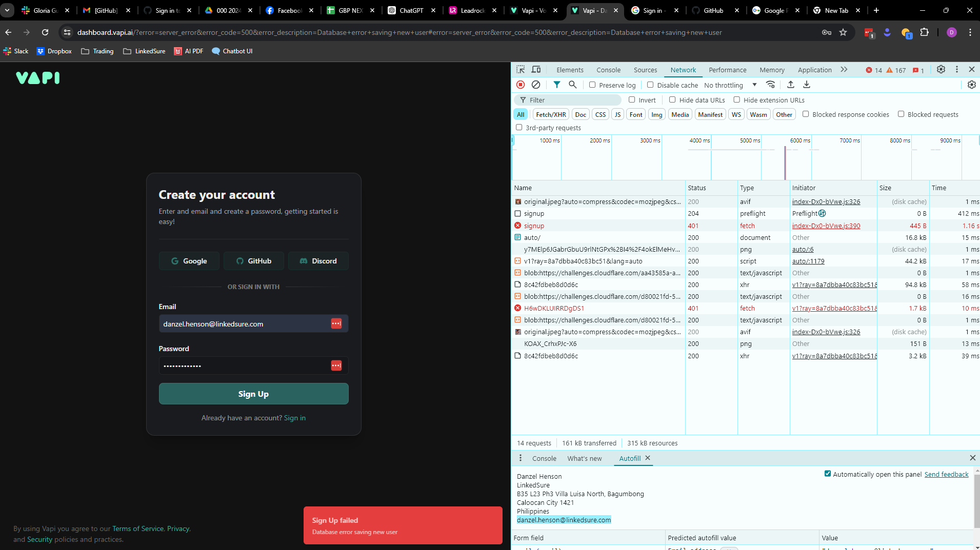Click the Password input field
This screenshot has height=550, width=980.
(x=254, y=365)
